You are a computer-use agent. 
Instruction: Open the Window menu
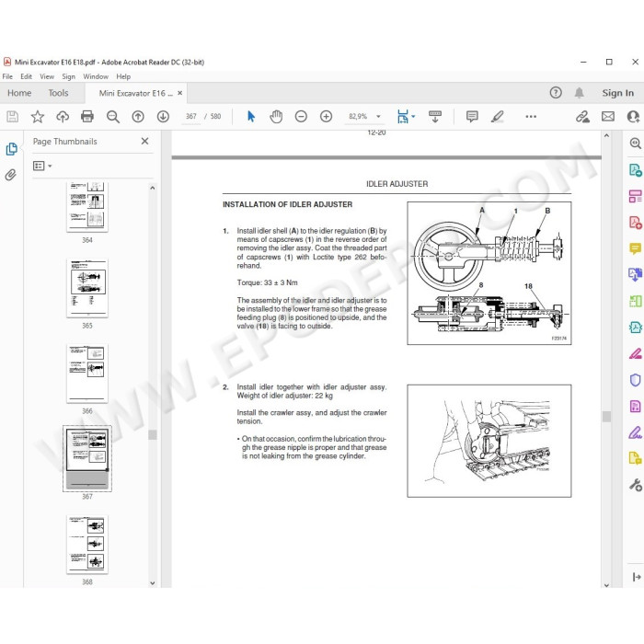tap(96, 76)
